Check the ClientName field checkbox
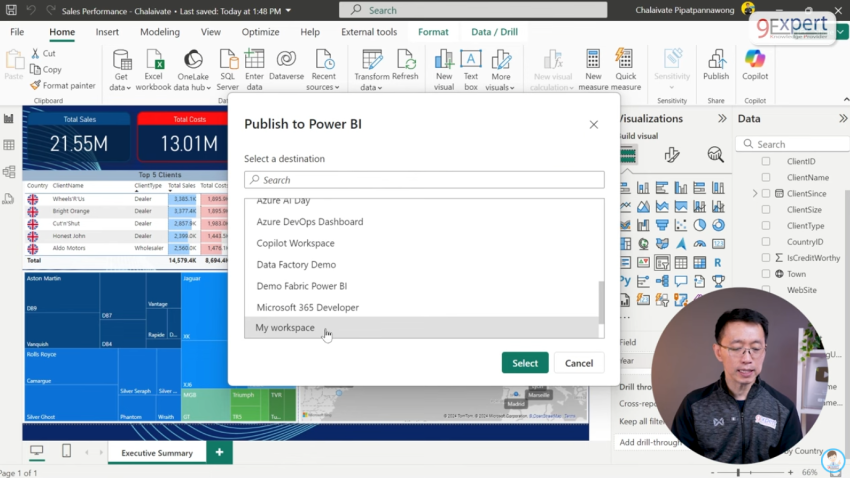This screenshot has height=478, width=850. [x=765, y=177]
